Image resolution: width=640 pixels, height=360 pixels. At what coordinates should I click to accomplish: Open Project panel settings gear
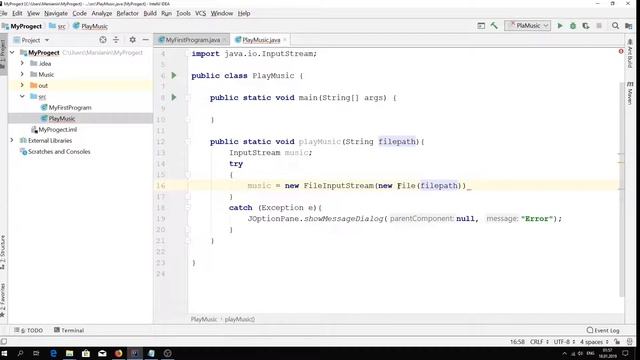pos(132,40)
